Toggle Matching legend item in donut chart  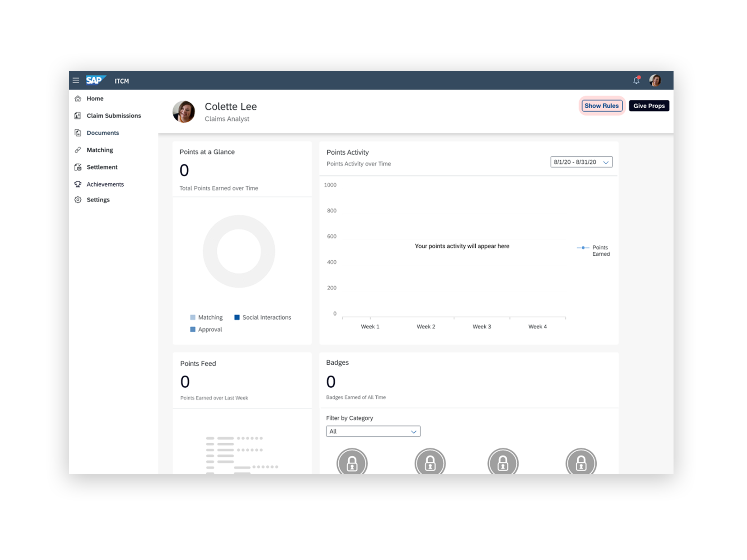pyautogui.click(x=207, y=317)
